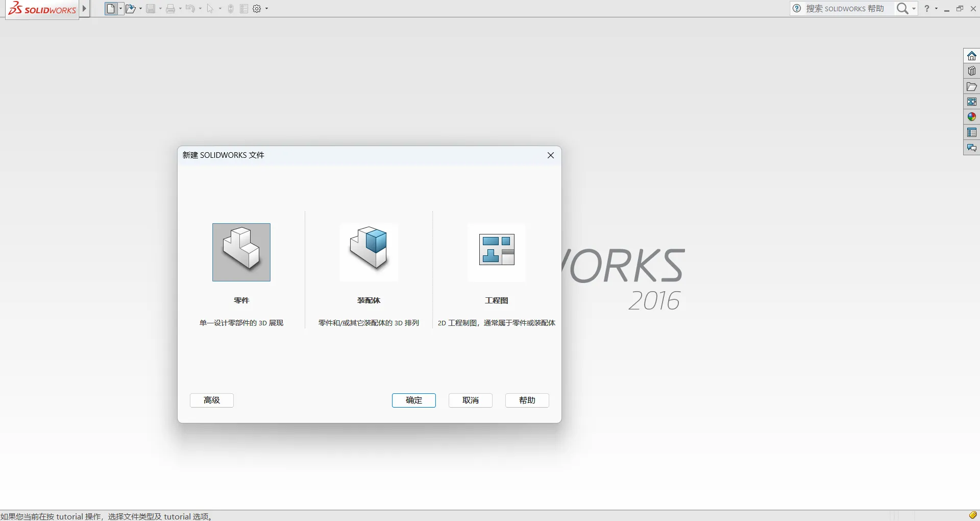Viewport: 980px width, 521px height.
Task: Open the Select tool dropdown arrow
Action: click(x=220, y=9)
